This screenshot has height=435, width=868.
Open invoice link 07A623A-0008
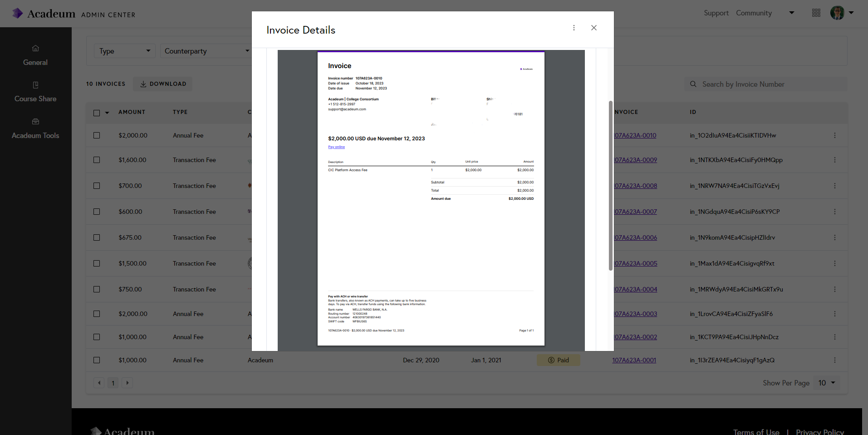click(x=635, y=186)
